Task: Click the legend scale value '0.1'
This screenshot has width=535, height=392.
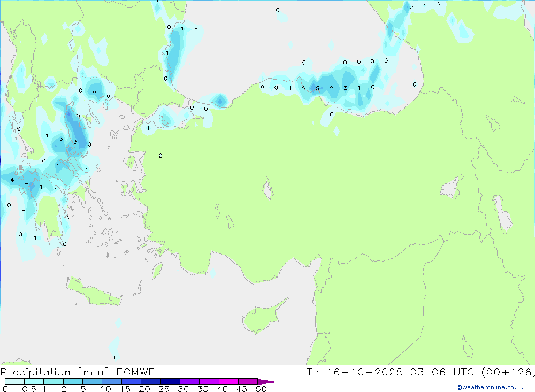Action: (9, 389)
